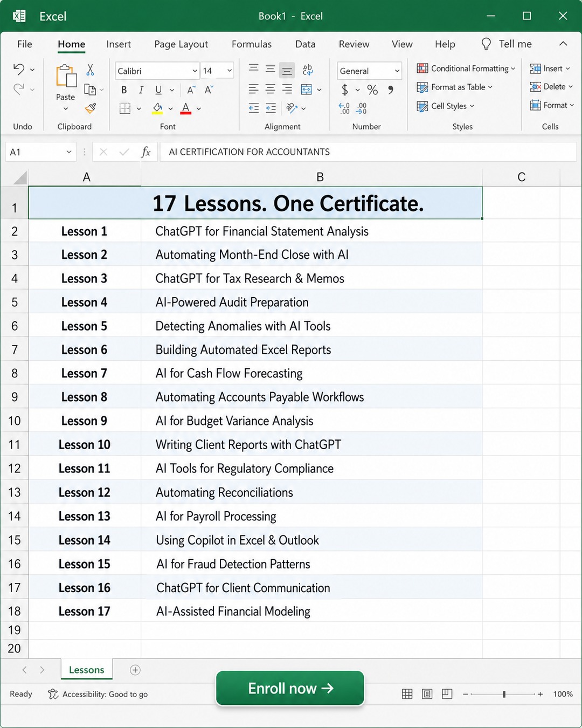Align text right
This screenshot has height=728, width=582.
pos(287,89)
